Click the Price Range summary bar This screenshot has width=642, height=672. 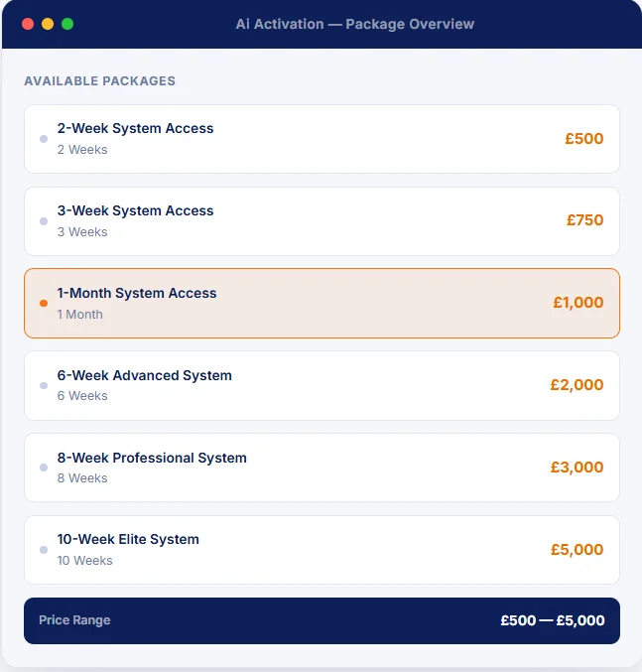point(321,620)
